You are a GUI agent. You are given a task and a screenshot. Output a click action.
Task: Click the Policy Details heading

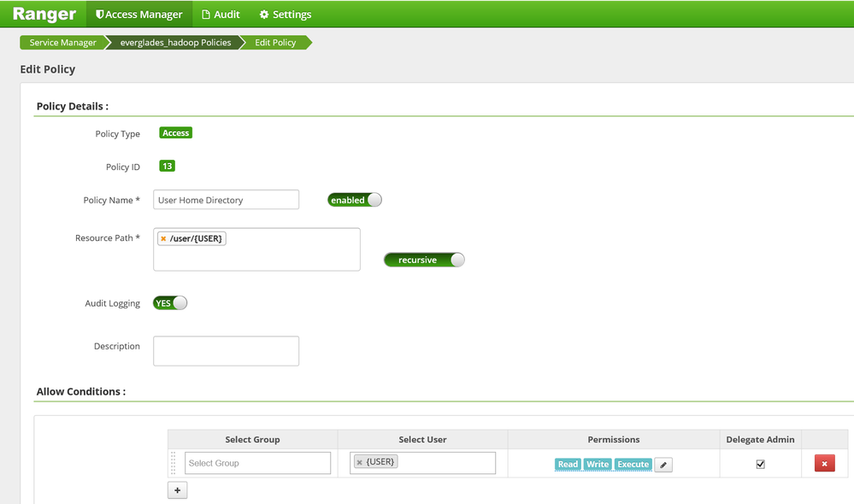73,106
